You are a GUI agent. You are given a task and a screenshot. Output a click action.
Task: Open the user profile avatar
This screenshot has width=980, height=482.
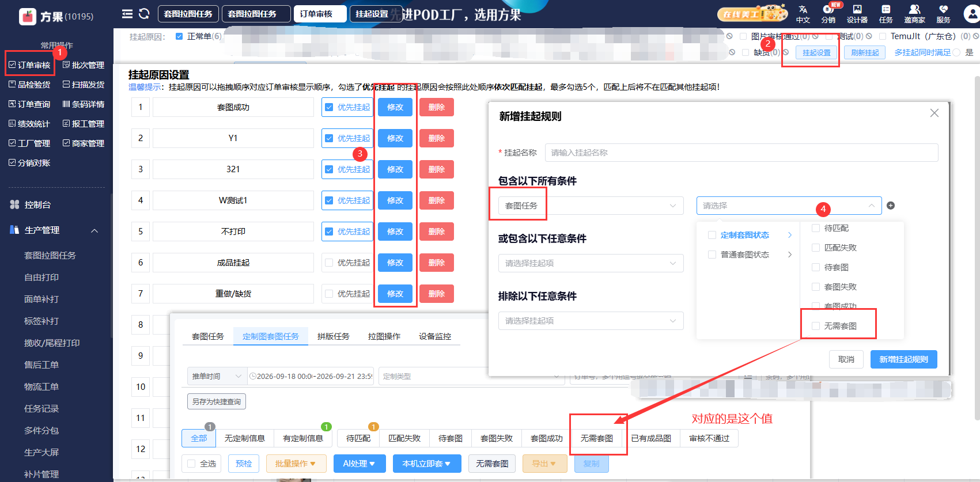971,14
